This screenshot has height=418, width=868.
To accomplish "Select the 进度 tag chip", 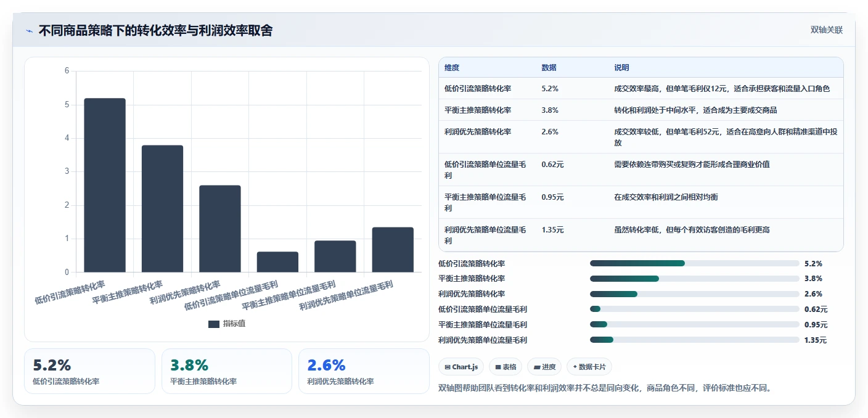I will click(544, 367).
